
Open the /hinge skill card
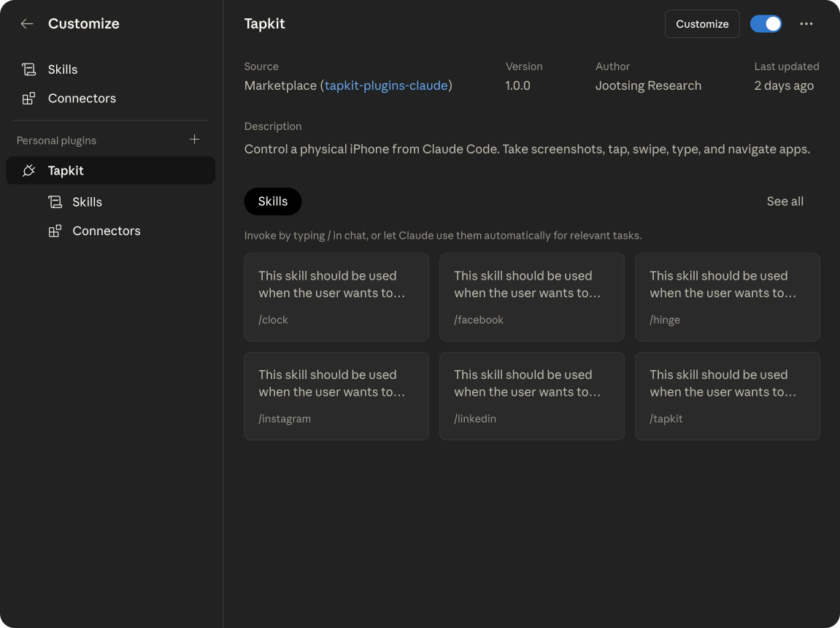(x=727, y=297)
